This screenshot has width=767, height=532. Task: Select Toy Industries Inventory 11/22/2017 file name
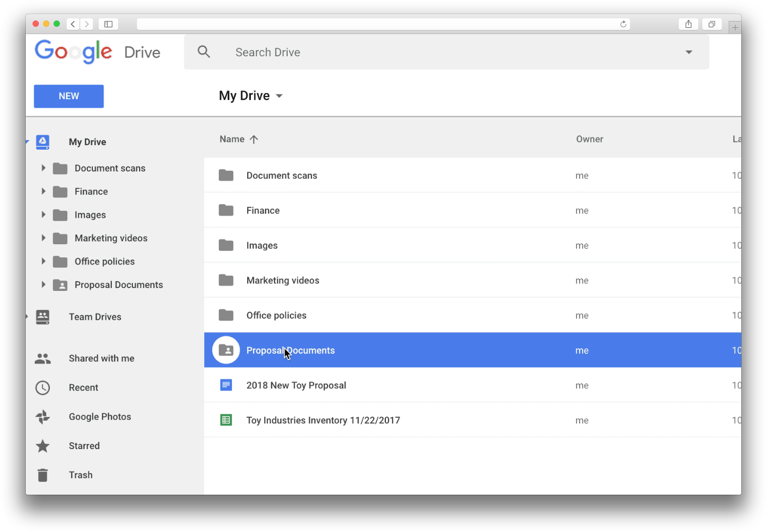(x=323, y=420)
